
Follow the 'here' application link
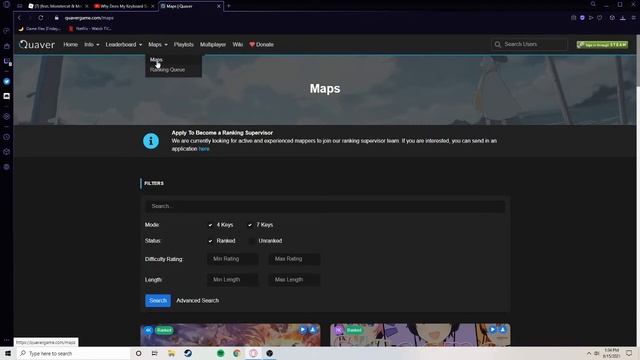point(204,149)
